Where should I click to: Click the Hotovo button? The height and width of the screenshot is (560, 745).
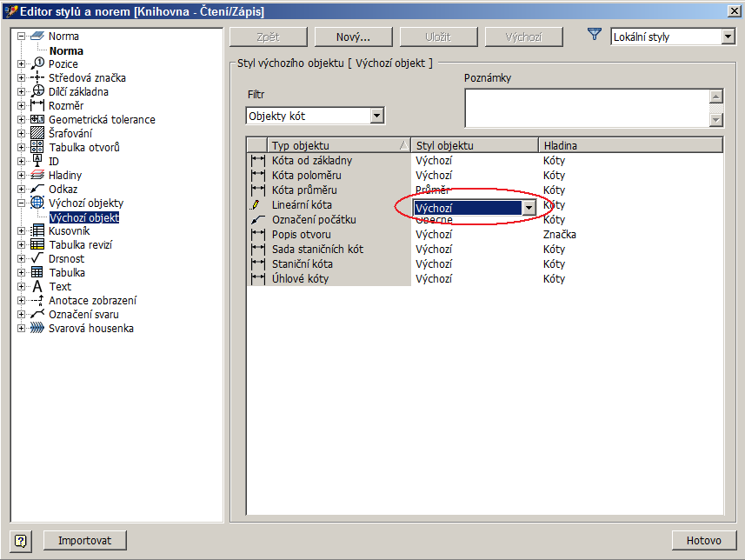point(703,540)
